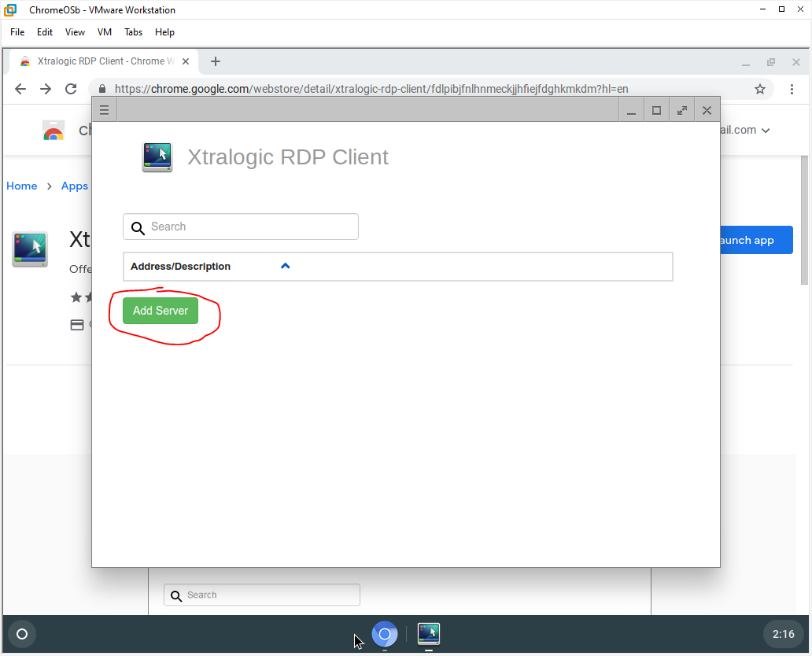Click the Xtralogic RDP Client logo icon
812x656 pixels.
pyautogui.click(x=157, y=157)
